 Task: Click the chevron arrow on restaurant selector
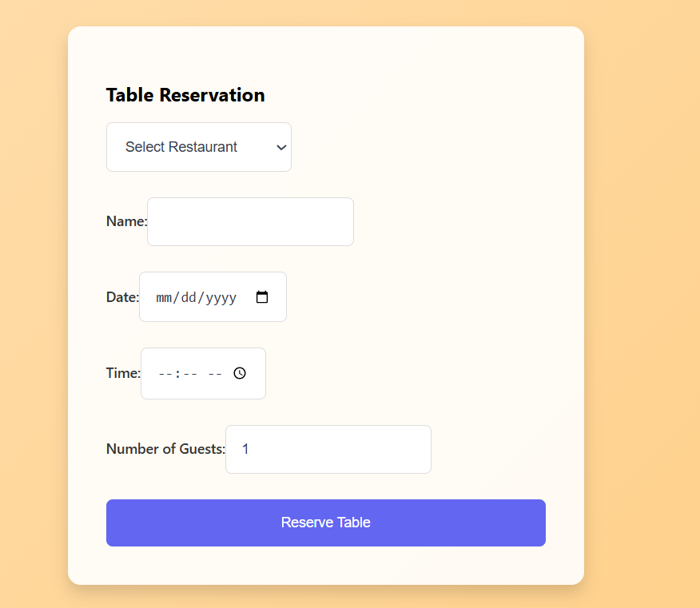tap(280, 147)
